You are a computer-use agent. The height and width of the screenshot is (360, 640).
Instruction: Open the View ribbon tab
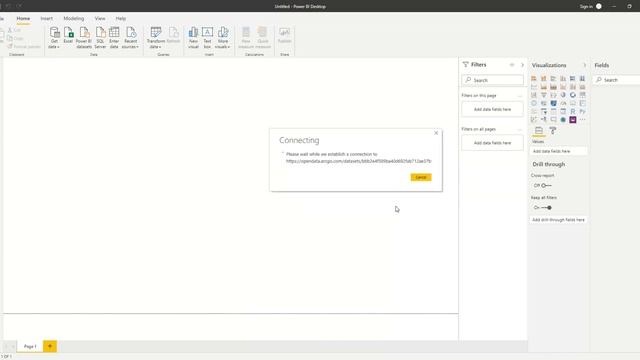pos(100,19)
